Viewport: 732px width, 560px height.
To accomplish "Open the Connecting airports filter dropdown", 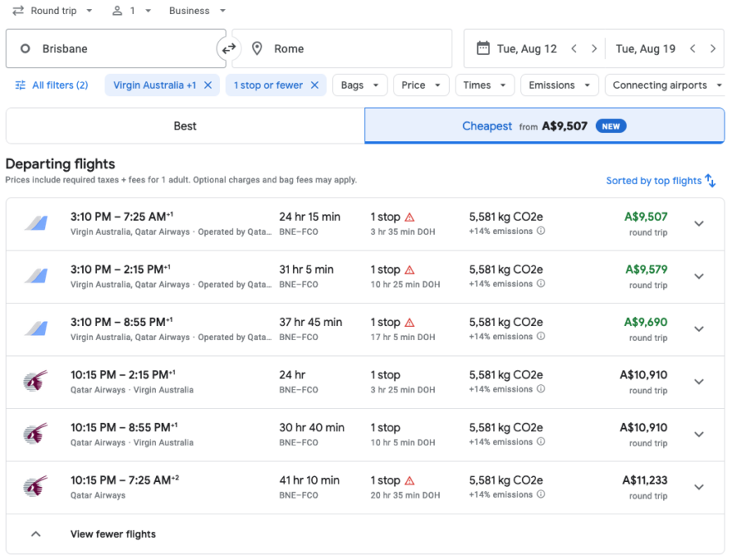I will pos(666,85).
